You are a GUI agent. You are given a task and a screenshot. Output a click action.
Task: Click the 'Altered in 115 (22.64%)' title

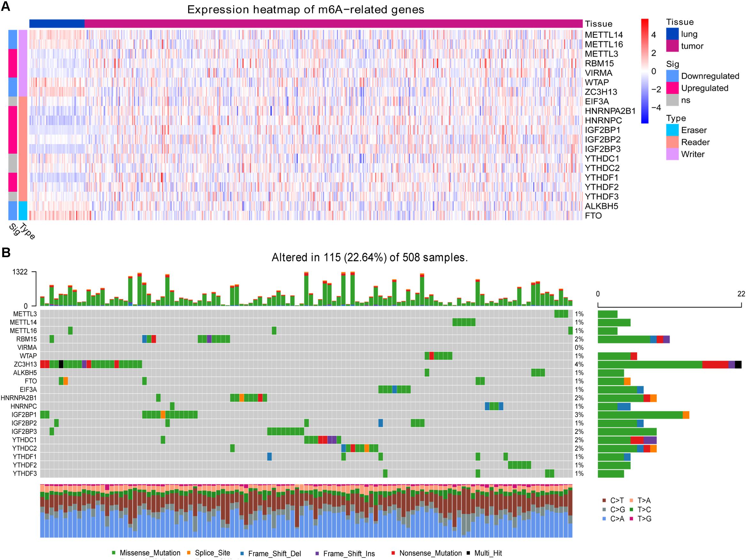370,257
